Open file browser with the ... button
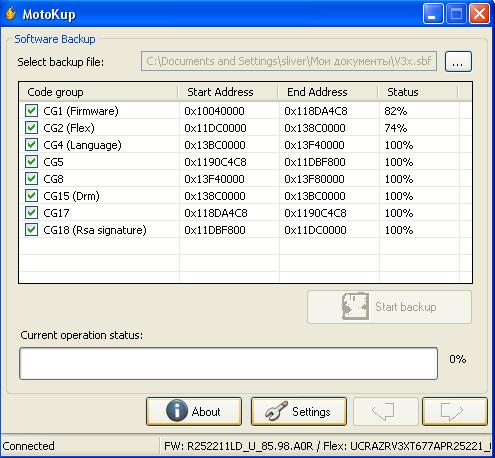The image size is (495, 458). (458, 61)
